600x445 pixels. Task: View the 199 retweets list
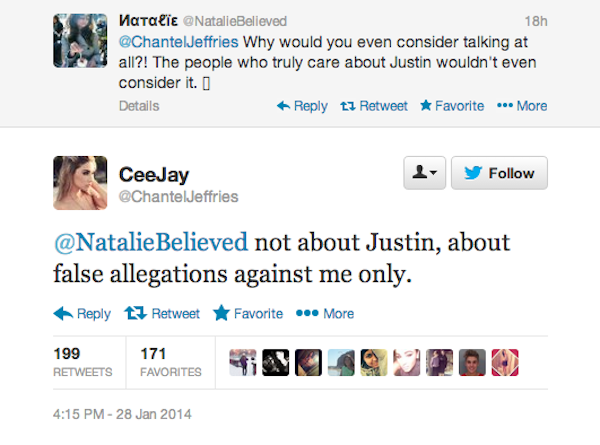(81, 363)
